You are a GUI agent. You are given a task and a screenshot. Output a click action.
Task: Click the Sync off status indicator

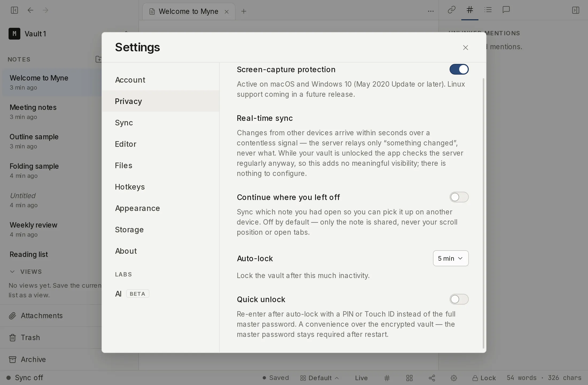(x=25, y=378)
